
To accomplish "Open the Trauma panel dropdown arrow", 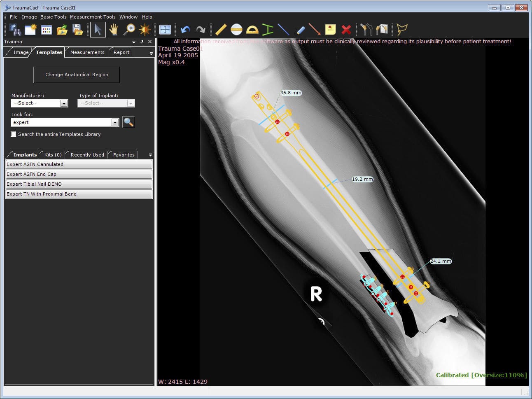I will tap(134, 42).
